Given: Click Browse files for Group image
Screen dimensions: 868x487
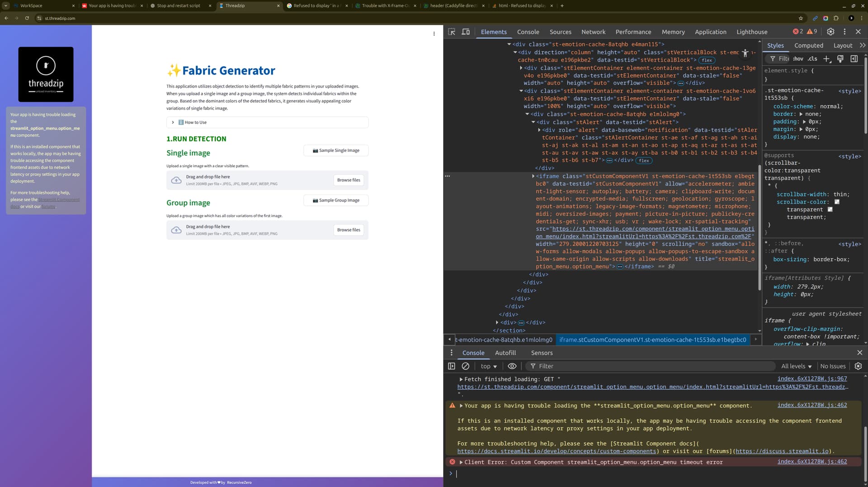Looking at the screenshot, I should coord(349,230).
